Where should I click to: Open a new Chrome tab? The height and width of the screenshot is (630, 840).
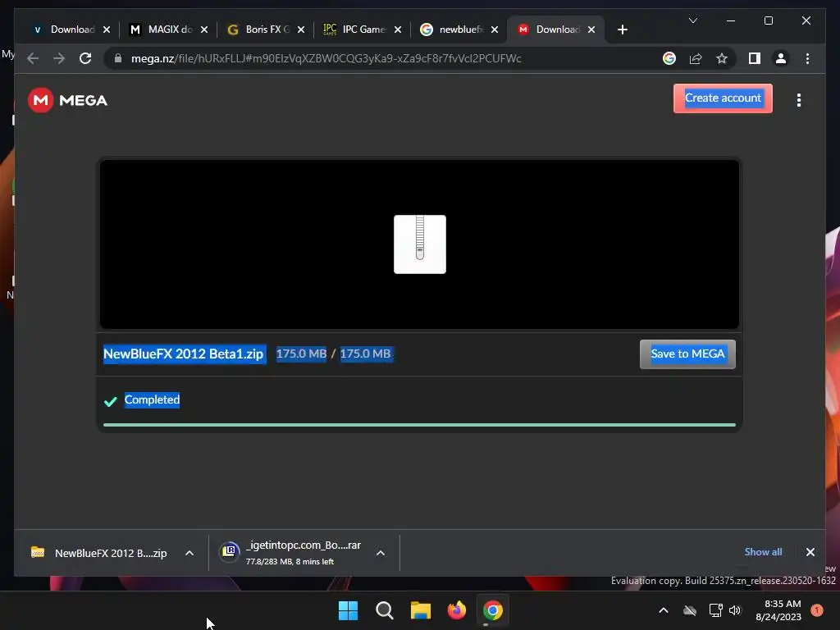click(622, 30)
